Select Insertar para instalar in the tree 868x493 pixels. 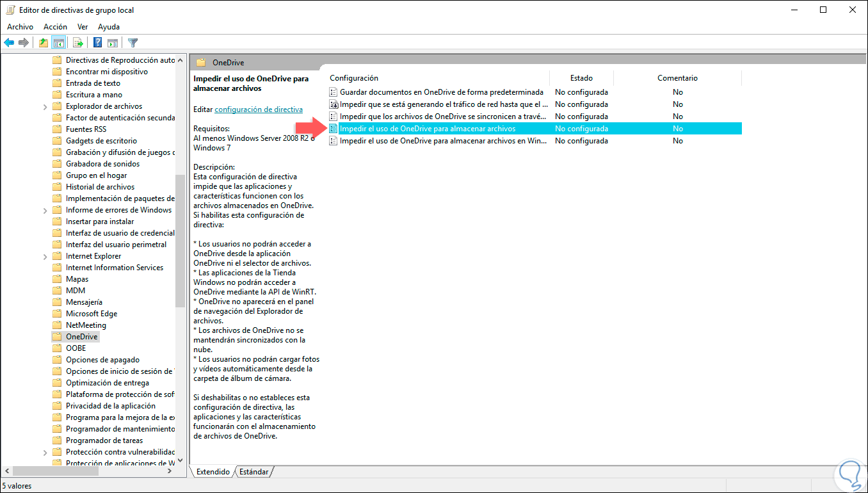click(100, 222)
